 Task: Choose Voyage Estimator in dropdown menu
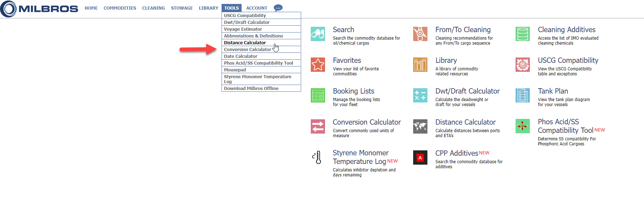(243, 29)
